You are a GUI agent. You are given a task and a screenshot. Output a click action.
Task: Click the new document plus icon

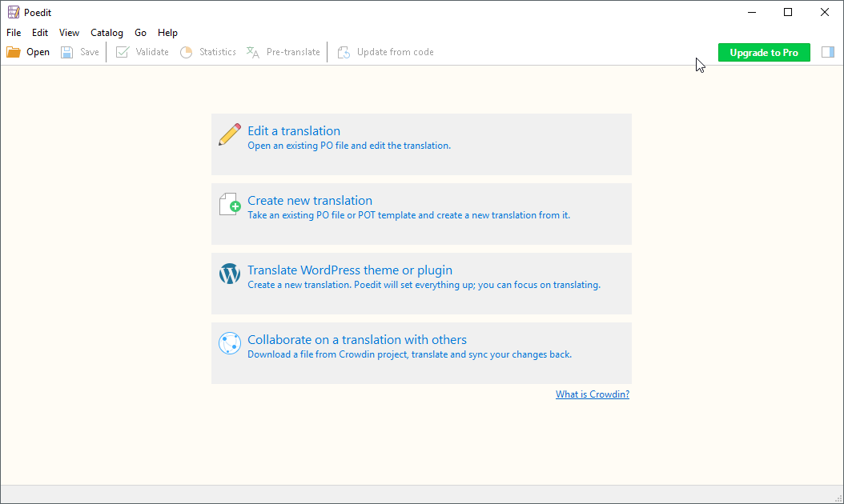point(230,204)
